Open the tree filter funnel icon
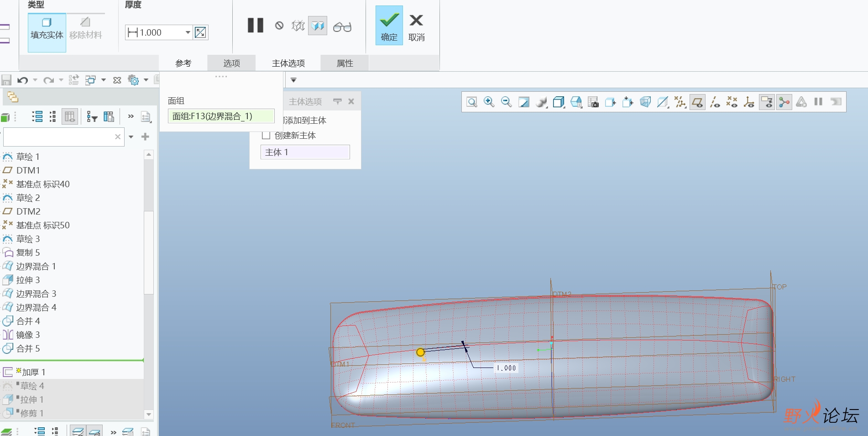 (x=92, y=117)
